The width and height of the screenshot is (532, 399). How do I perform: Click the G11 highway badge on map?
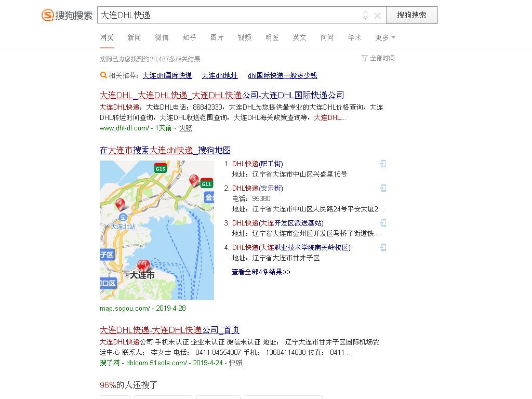click(206, 183)
